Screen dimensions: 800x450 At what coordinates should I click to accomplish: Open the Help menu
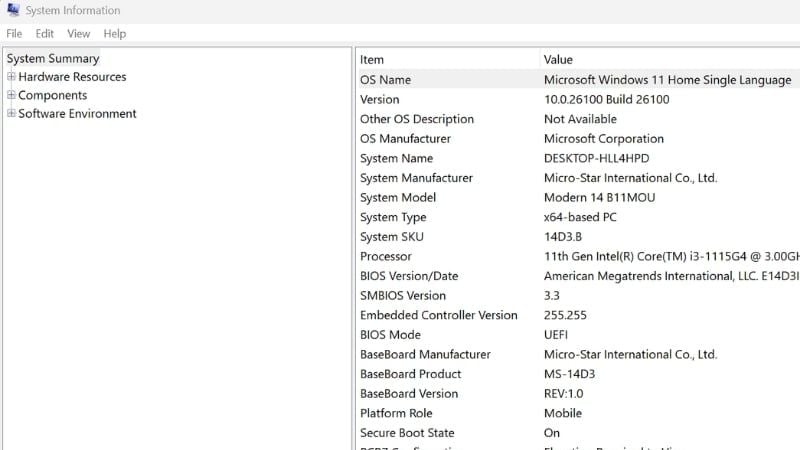pos(115,33)
